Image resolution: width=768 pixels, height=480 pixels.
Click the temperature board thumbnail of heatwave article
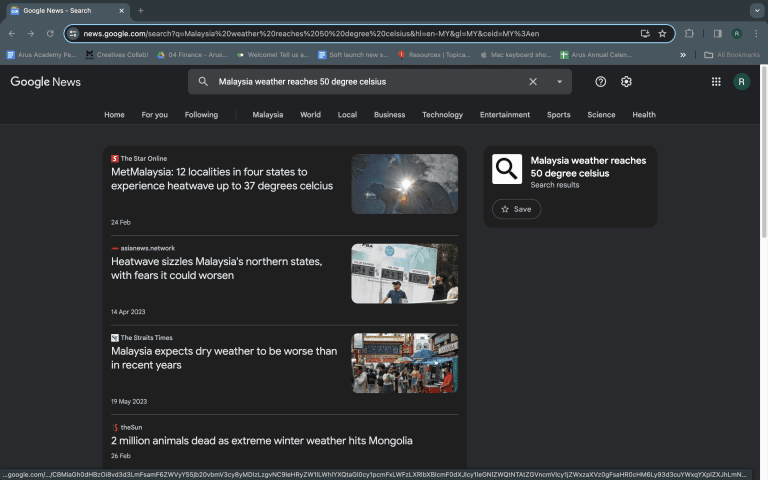pos(405,273)
